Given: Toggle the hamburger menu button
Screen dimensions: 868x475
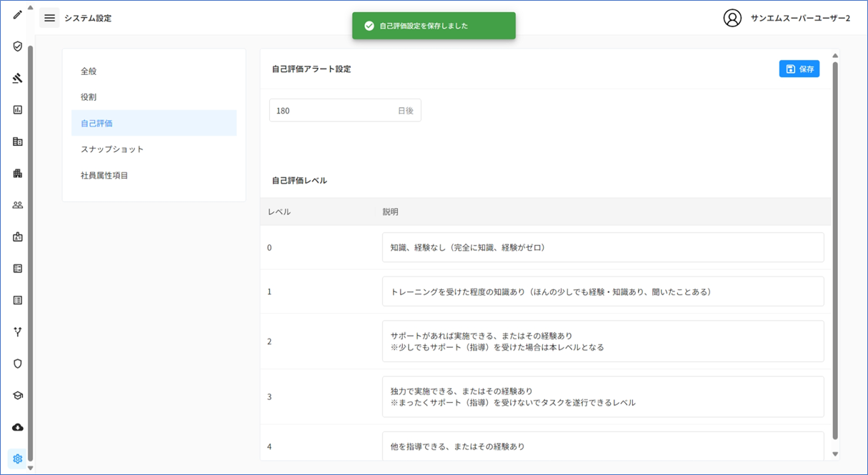Looking at the screenshot, I should [49, 18].
